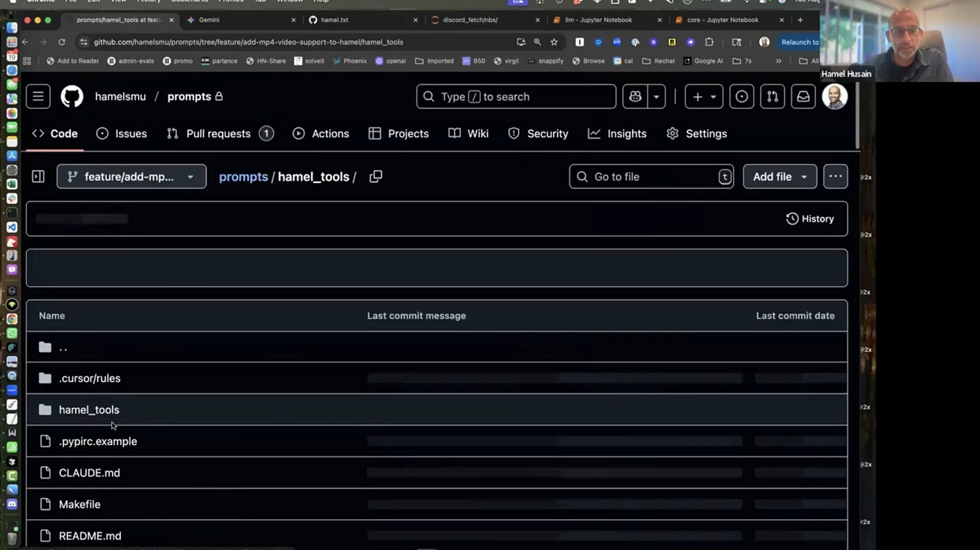Viewport: 980px width, 550px height.
Task: Open the GitHub hamburger navigation menu
Action: [x=38, y=97]
